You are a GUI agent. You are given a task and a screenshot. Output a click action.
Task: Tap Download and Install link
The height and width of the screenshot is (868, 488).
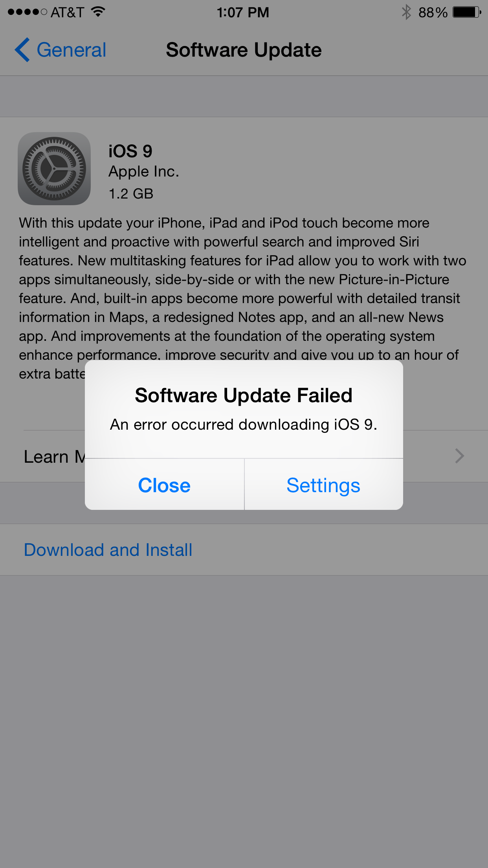[x=108, y=550]
